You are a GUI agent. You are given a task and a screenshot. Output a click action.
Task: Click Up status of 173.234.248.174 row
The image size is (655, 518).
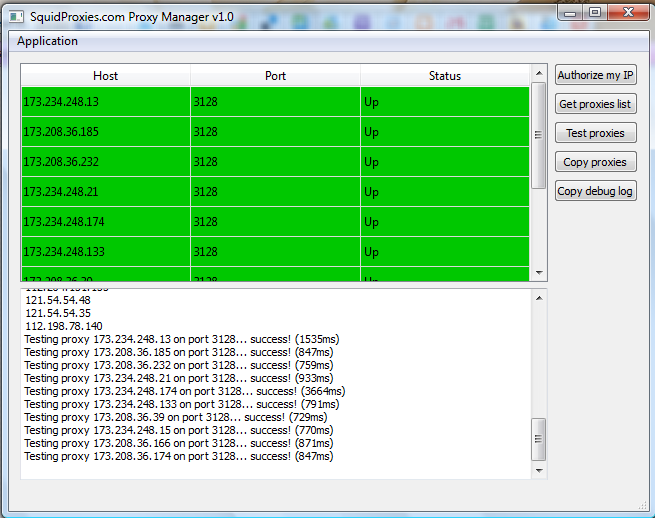445,222
